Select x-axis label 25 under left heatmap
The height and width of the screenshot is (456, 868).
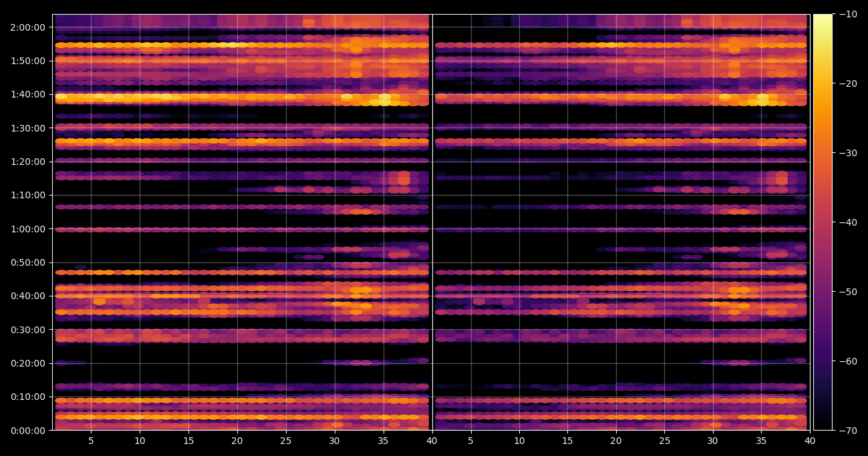click(x=286, y=441)
